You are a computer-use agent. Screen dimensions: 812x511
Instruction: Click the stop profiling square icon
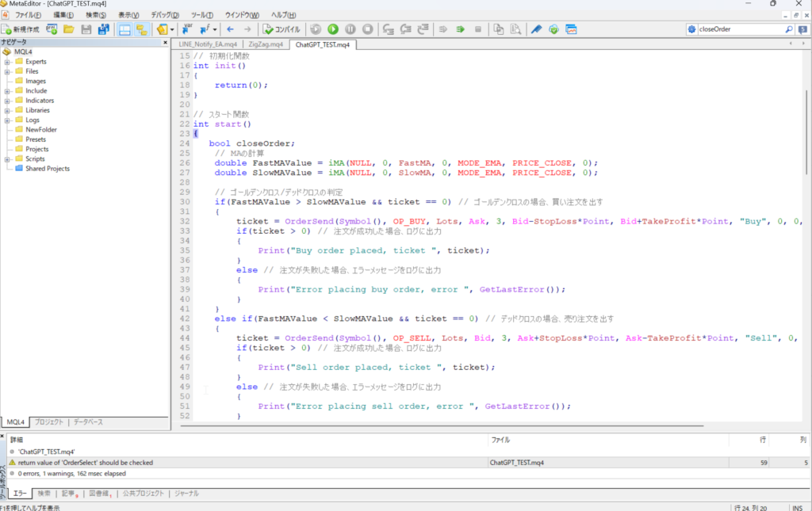478,29
